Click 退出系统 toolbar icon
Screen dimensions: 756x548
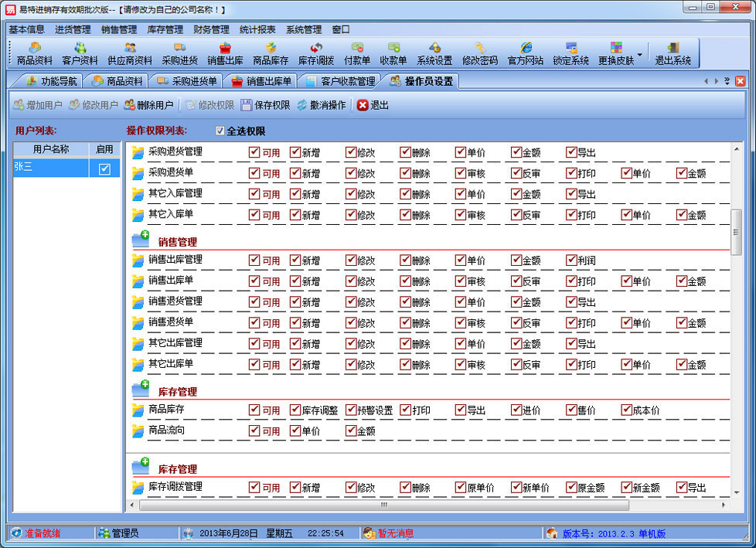[673, 53]
